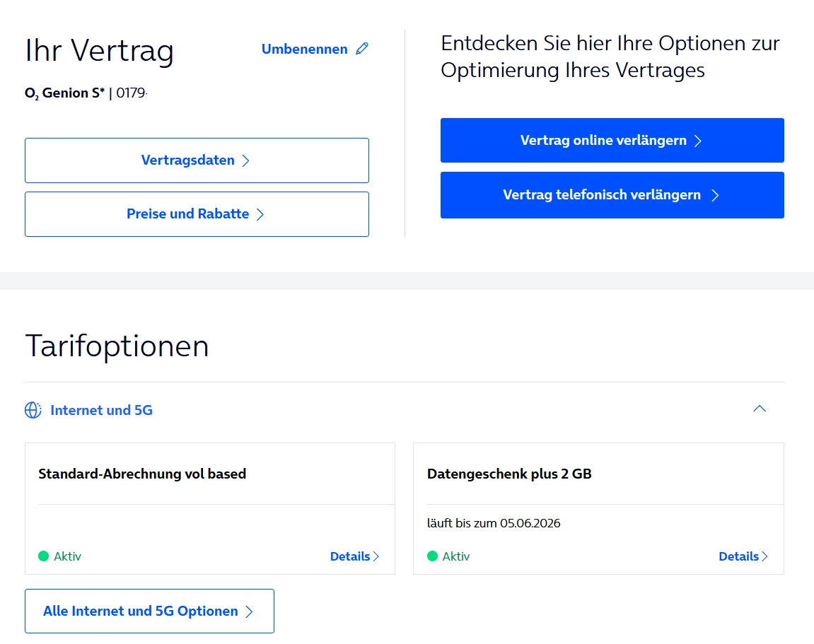Click chevron on Alle Internet und 5G Optionen
This screenshot has width=814, height=644.
coord(249,611)
